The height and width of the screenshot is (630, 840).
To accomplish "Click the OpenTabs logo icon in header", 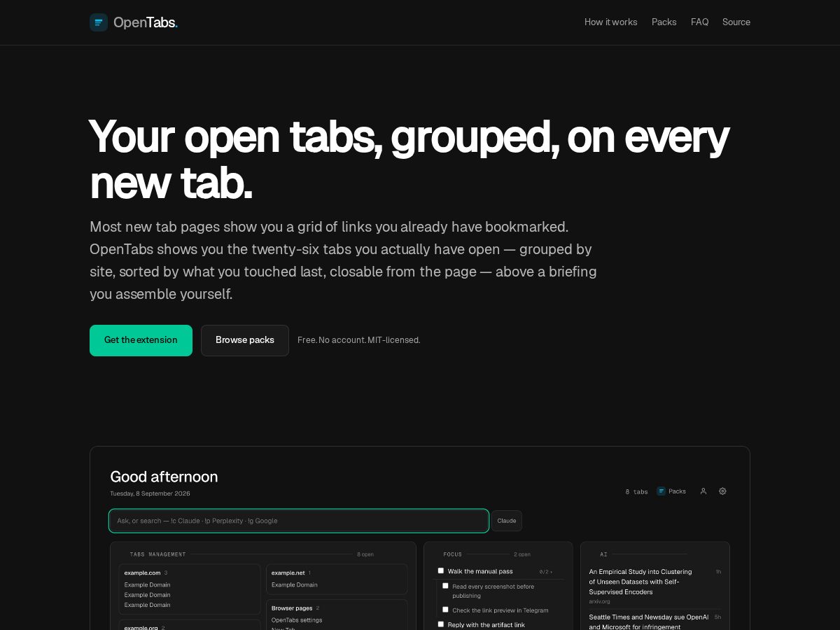I will [x=99, y=22].
